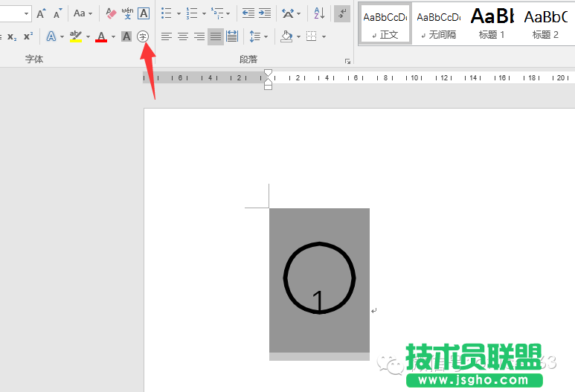Image resolution: width=575 pixels, height=392 pixels.
Task: Expand line spacing dropdown arrow
Action: point(266,36)
